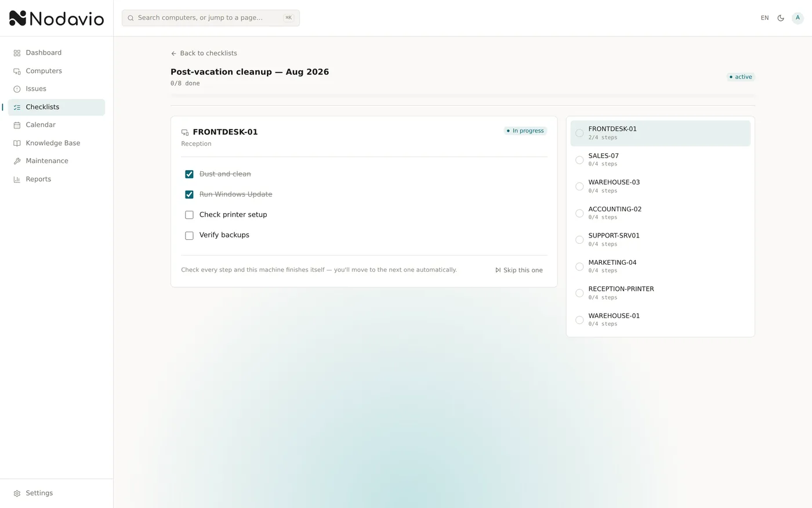The width and height of the screenshot is (812, 508).
Task: Uncheck the Run Windows Update step
Action: pos(189,194)
